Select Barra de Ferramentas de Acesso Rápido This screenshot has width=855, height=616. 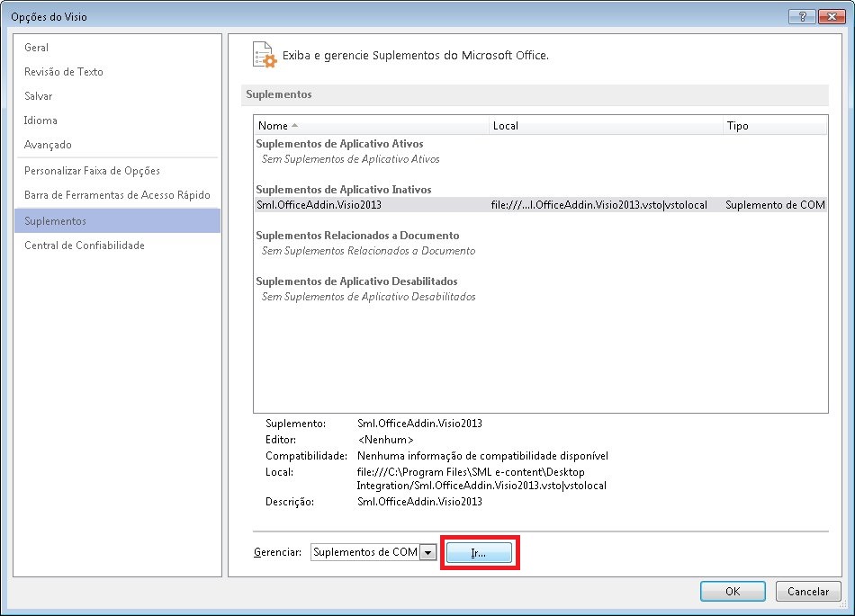pyautogui.click(x=103, y=195)
